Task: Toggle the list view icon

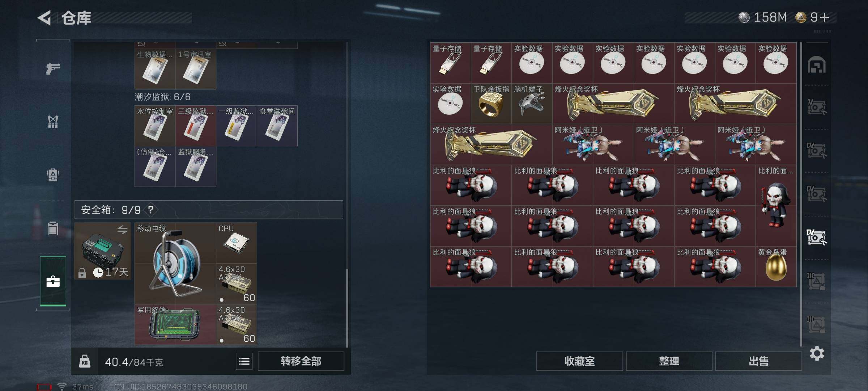Action: [x=244, y=361]
